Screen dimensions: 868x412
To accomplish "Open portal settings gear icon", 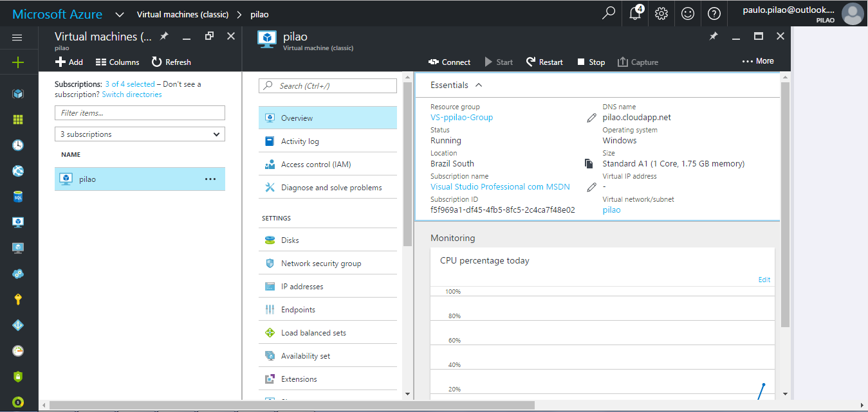I will tap(661, 13).
